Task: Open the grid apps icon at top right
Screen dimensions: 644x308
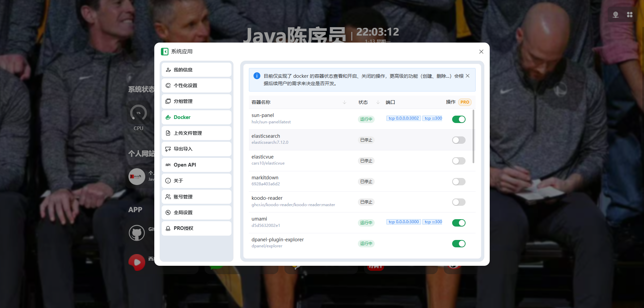Action: click(x=630, y=15)
